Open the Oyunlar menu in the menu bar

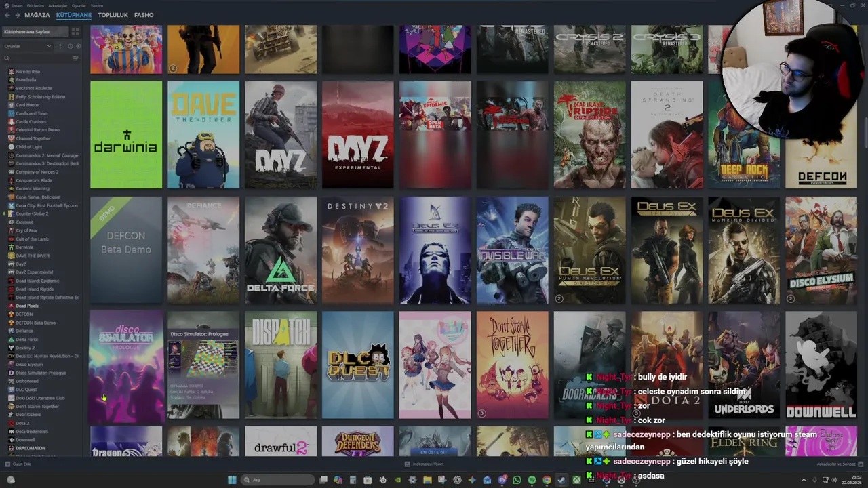tap(78, 5)
